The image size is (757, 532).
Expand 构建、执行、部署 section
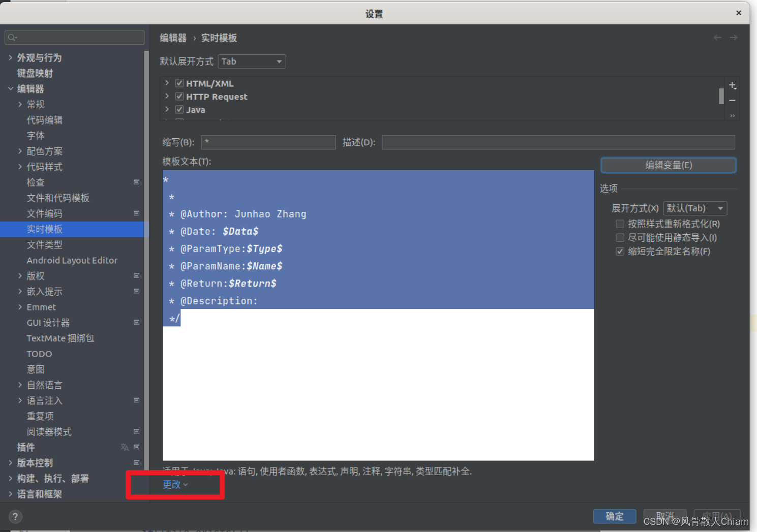(11, 478)
